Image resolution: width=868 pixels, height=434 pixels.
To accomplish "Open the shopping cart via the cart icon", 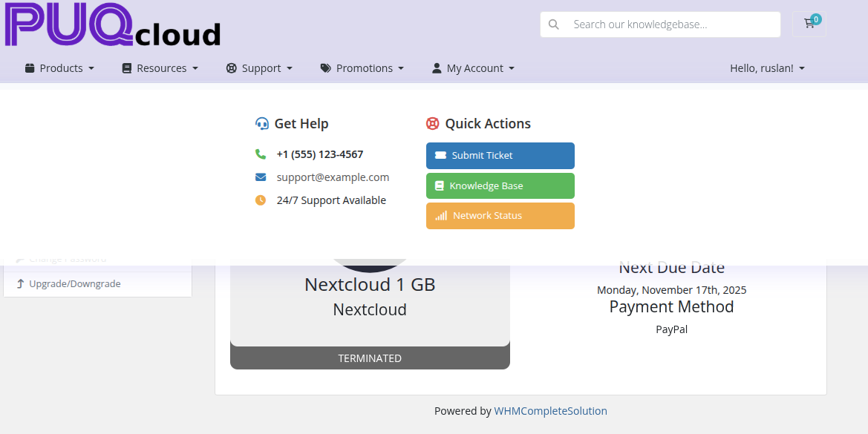I will pos(809,24).
